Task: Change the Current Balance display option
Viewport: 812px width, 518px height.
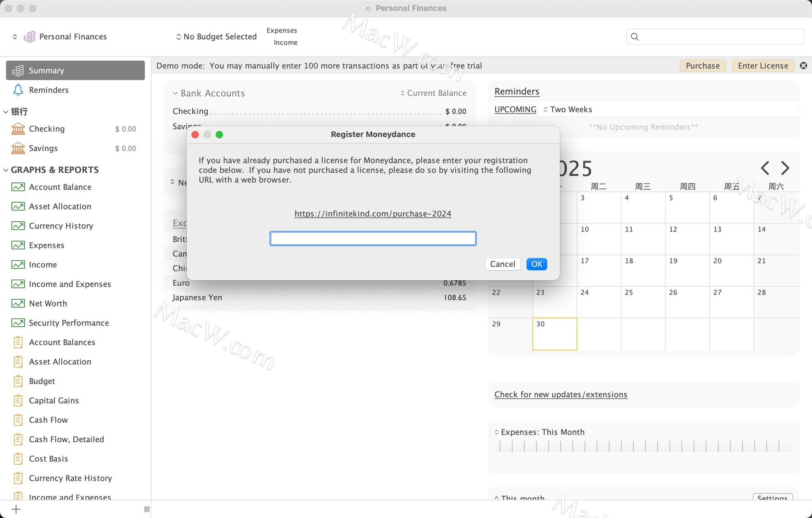Action: 433,93
